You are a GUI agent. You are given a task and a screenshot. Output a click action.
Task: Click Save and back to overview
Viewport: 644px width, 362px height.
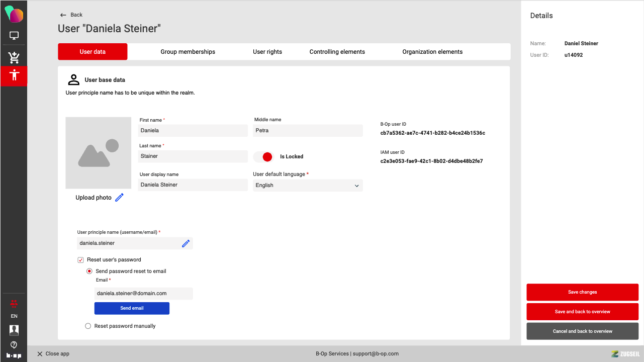click(x=582, y=312)
